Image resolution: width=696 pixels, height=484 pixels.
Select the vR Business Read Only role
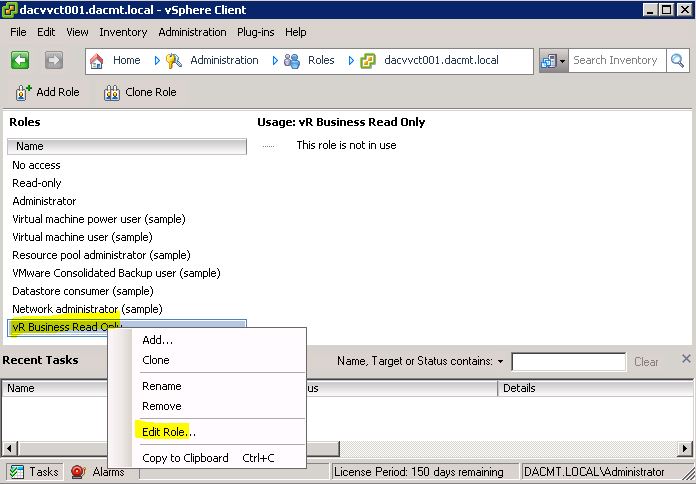click(127, 327)
